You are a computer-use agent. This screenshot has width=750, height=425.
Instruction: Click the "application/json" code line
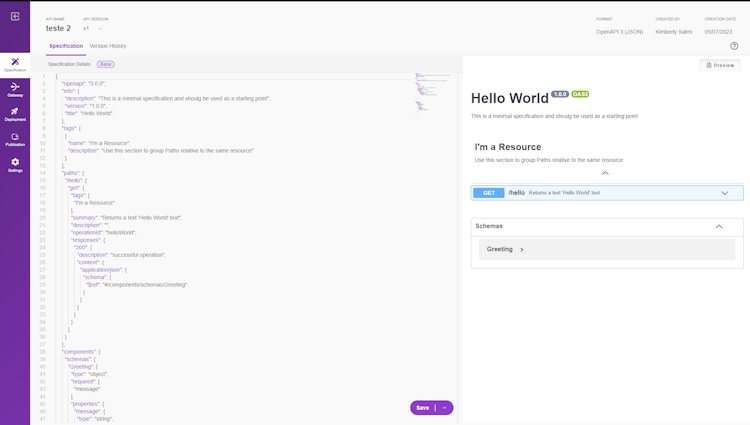coord(104,270)
